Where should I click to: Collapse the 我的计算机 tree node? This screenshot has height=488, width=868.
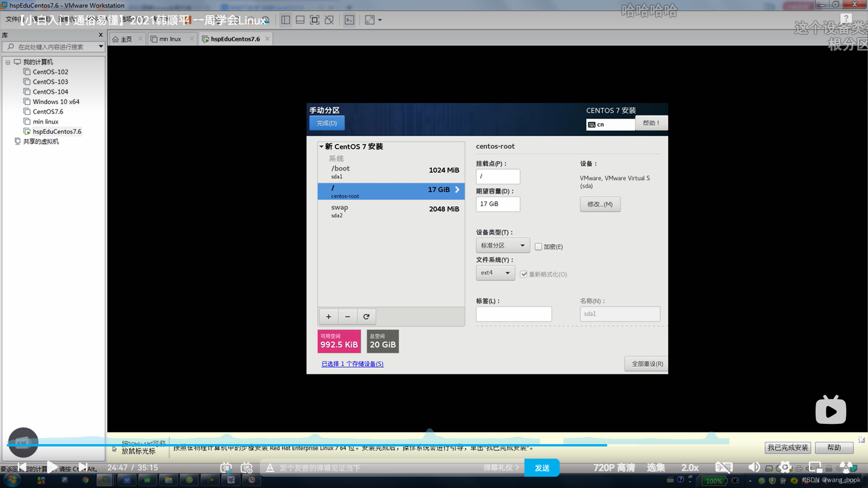[8, 62]
